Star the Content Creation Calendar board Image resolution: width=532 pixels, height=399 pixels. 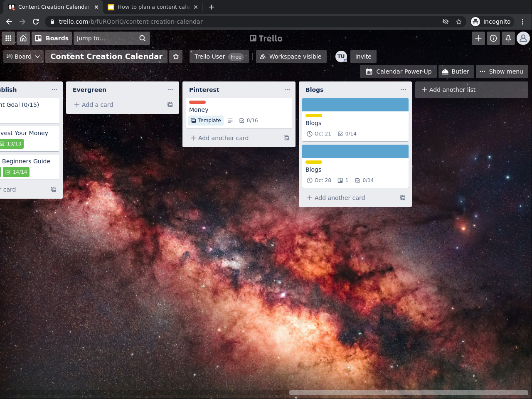click(176, 57)
